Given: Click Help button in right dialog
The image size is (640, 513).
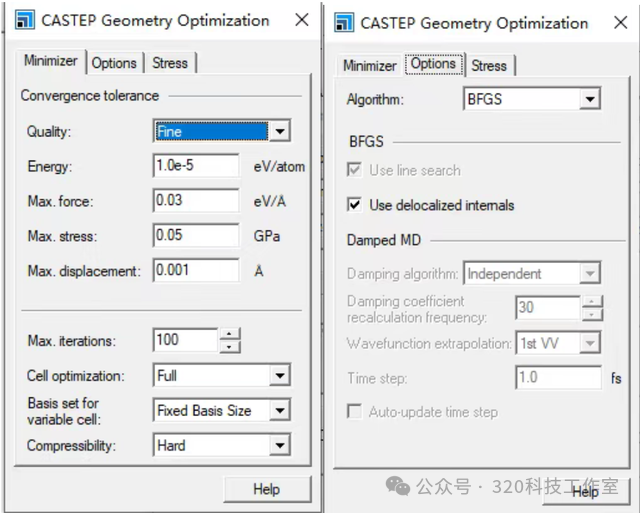Looking at the screenshot, I should coord(587,492).
